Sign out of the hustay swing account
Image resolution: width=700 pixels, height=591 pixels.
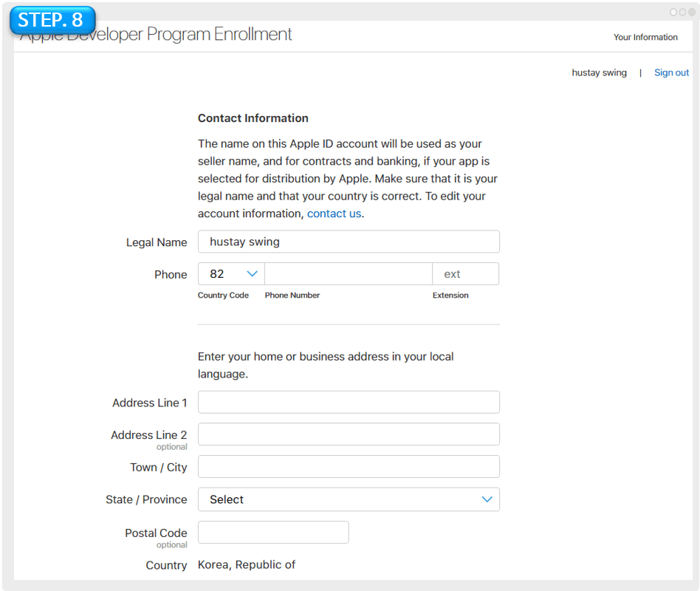[x=671, y=72]
